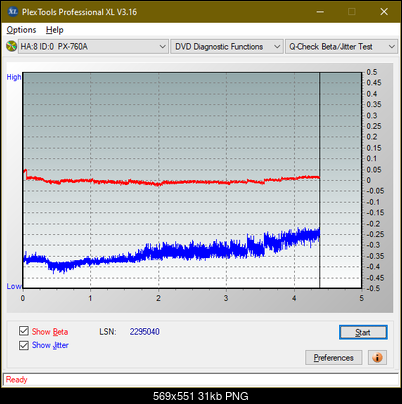Open the DVD Diagnostic Functions dropdown
The width and height of the screenshot is (402, 404).
[227, 47]
